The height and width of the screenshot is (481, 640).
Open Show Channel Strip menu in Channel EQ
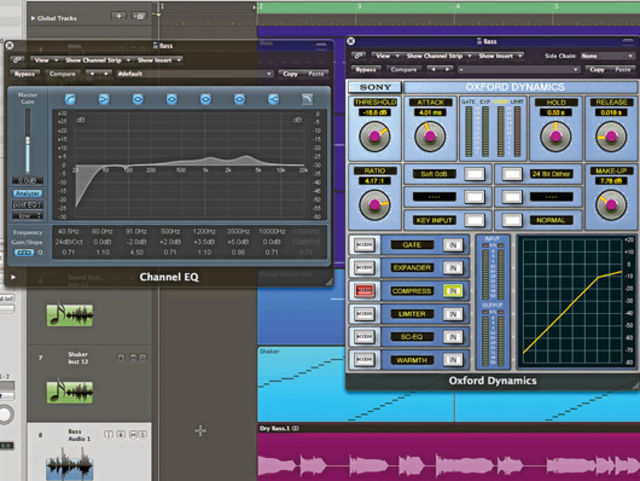point(96,60)
